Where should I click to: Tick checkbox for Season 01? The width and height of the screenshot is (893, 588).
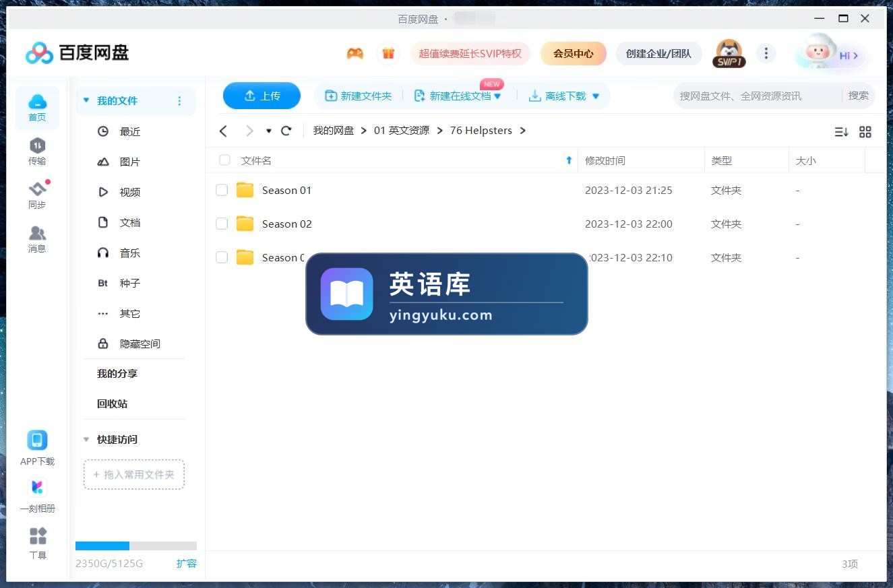[222, 190]
